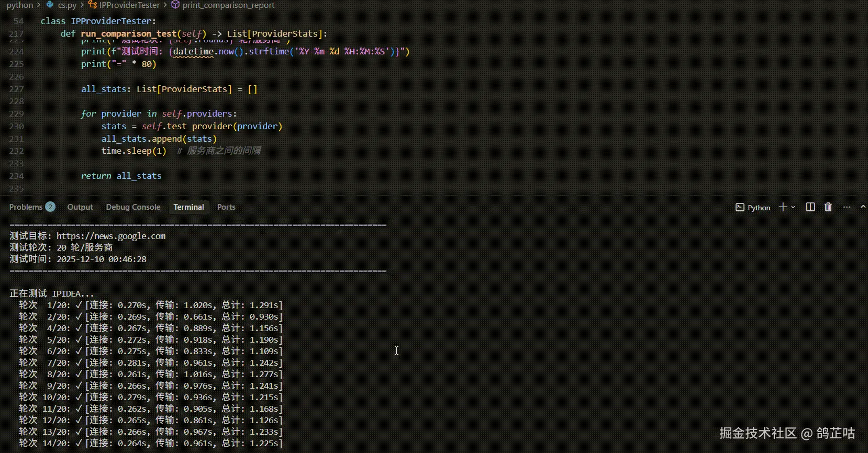Screen dimensions: 868x453
Task: Click the terminal row for round 11/20
Action: click(151, 409)
